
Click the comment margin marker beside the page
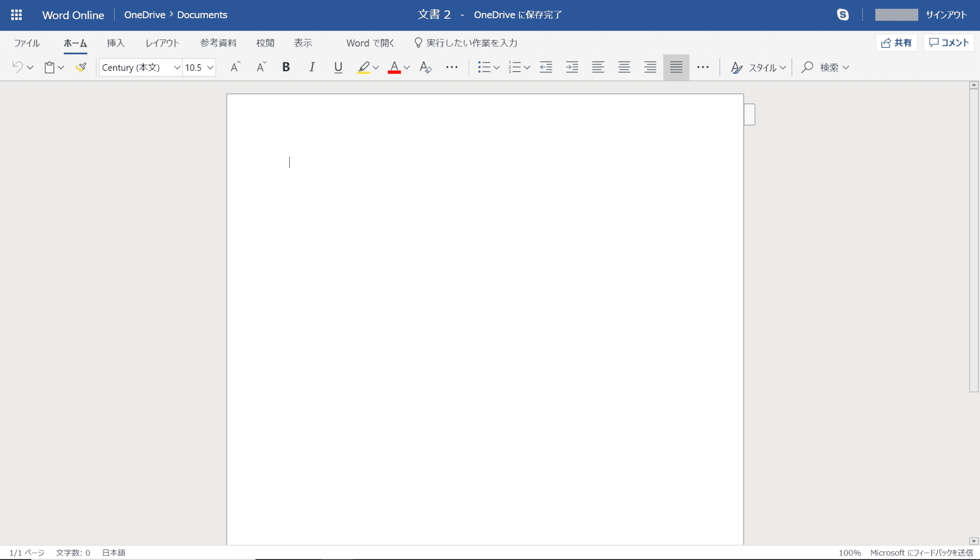click(x=749, y=114)
